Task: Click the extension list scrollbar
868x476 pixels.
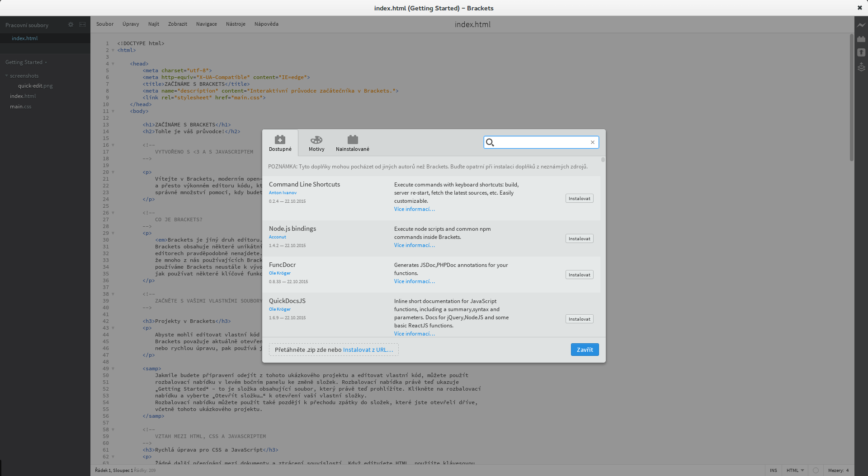Action: pyautogui.click(x=603, y=159)
